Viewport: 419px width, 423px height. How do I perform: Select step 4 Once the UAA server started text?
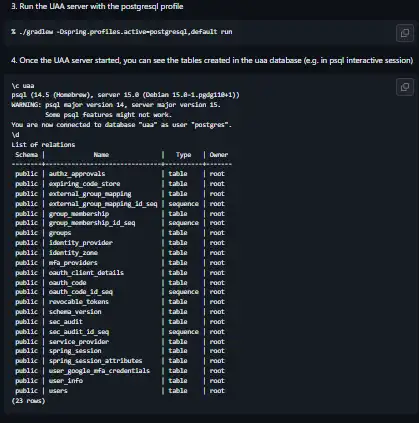click(212, 60)
